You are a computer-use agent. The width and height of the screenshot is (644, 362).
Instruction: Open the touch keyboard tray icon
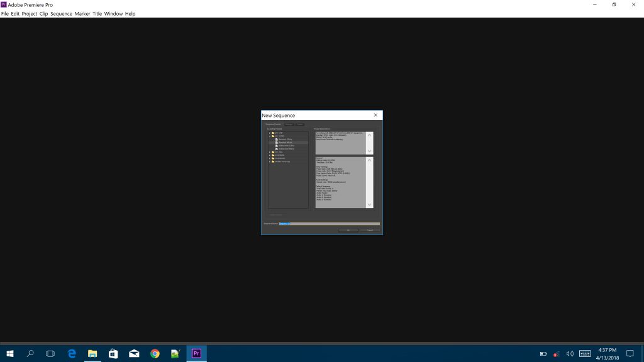[585, 353]
